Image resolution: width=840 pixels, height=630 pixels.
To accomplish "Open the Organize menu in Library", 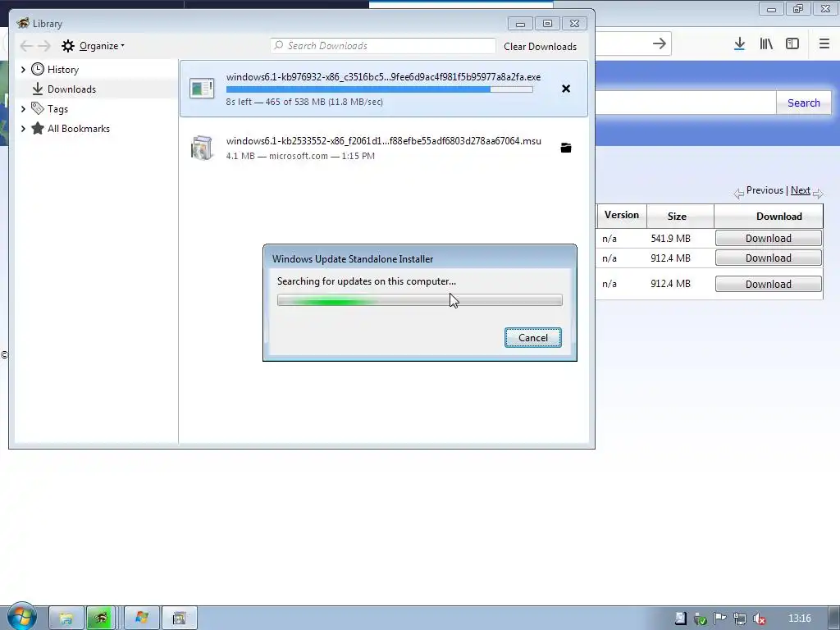I will (x=101, y=46).
